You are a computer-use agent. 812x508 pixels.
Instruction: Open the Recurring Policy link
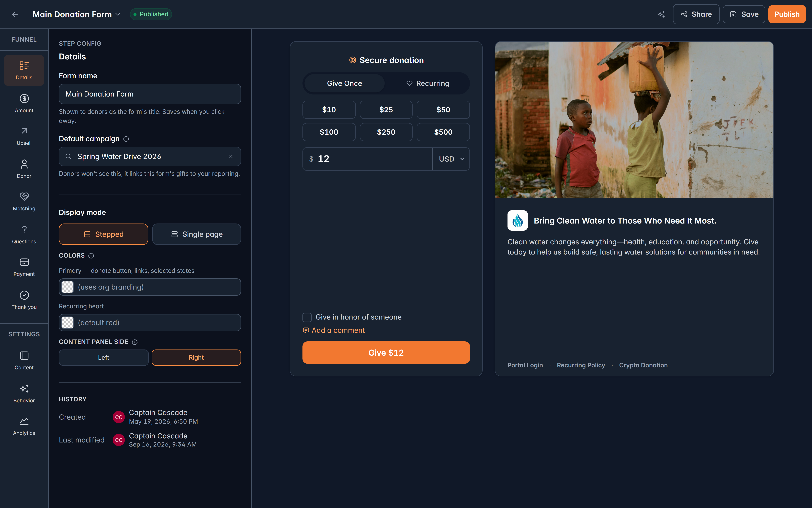coord(581,365)
